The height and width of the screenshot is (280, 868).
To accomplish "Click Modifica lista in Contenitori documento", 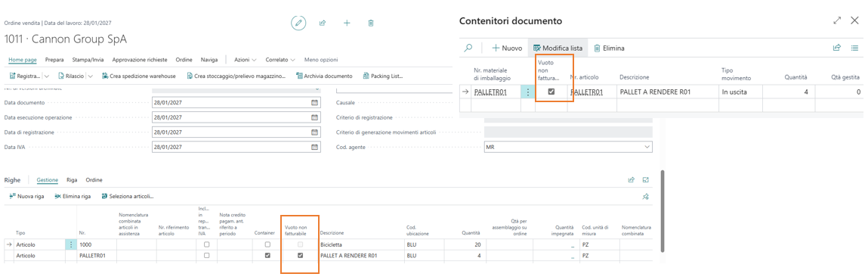I will tap(558, 48).
